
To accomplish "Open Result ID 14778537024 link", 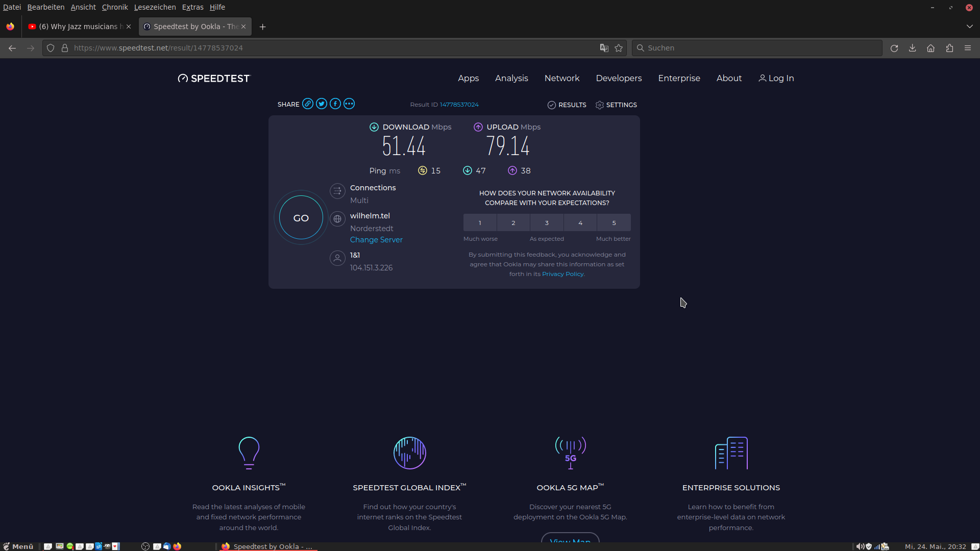I will [x=459, y=105].
